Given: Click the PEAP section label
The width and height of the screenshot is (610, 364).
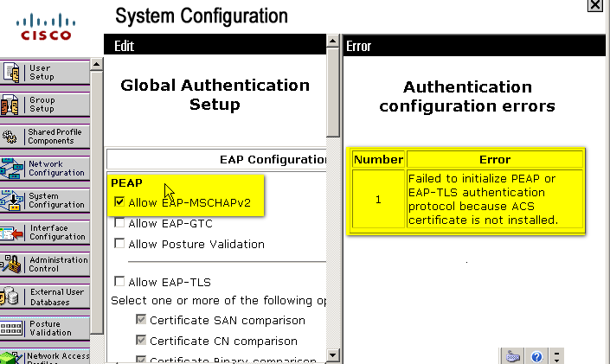Looking at the screenshot, I should click(127, 182).
